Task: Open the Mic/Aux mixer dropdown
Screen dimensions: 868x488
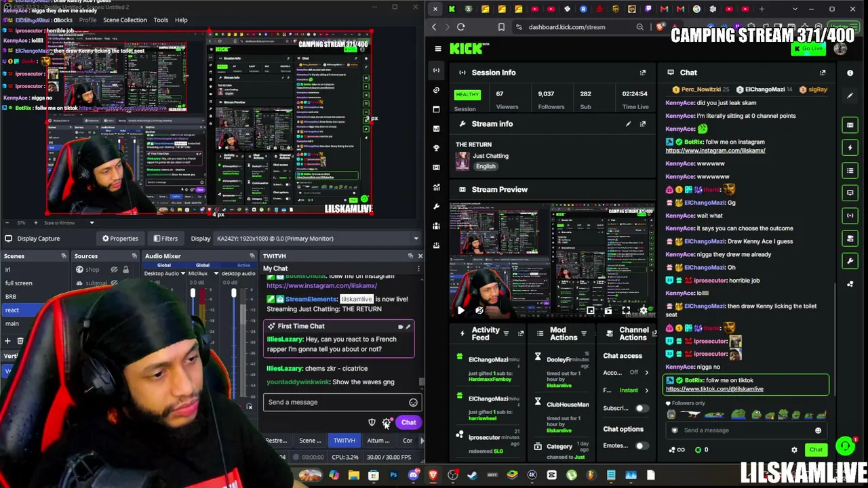Action: click(x=216, y=274)
